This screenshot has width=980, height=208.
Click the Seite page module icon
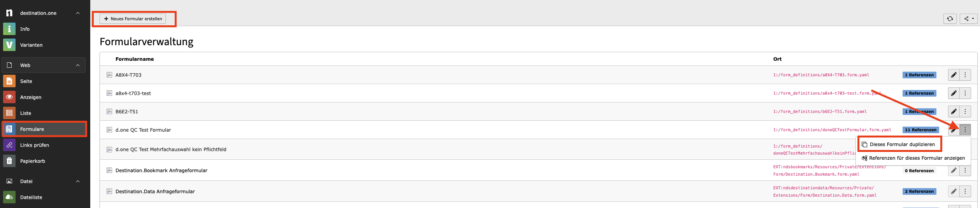tap(9, 81)
